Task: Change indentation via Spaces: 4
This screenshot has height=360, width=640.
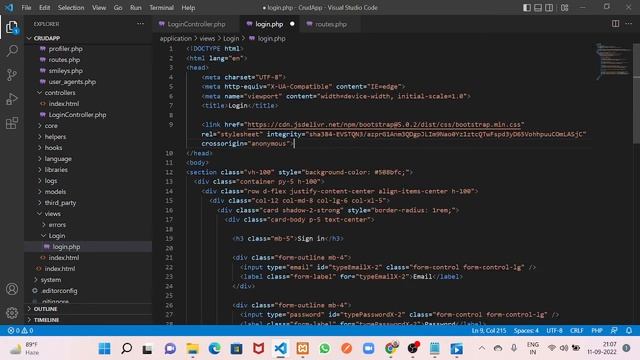Action: pyautogui.click(x=526, y=330)
